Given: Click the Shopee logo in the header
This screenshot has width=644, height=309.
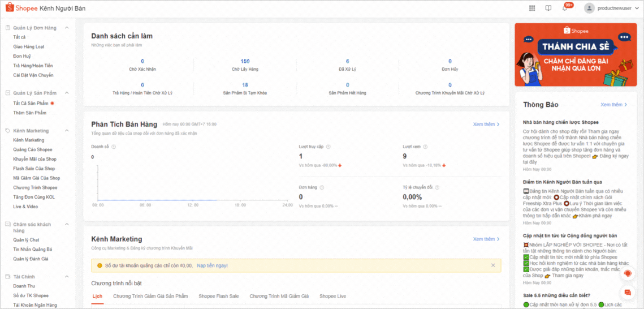Looking at the screenshot, I should [x=21, y=8].
